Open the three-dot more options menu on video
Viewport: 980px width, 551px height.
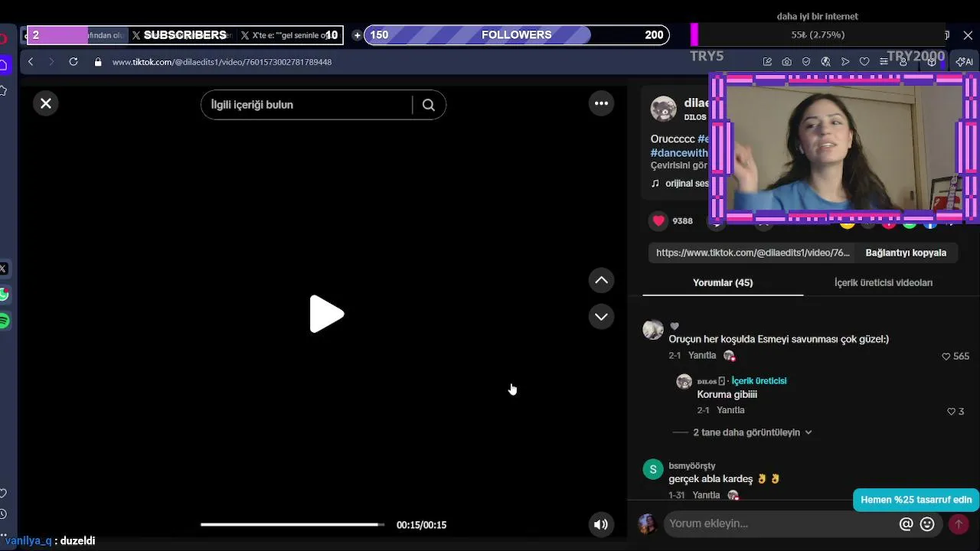601,103
